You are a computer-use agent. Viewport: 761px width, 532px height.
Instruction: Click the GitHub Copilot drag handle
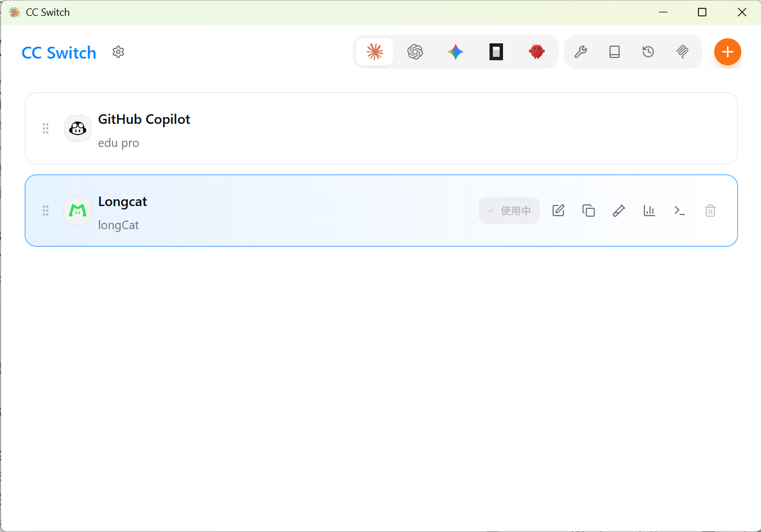tap(46, 128)
